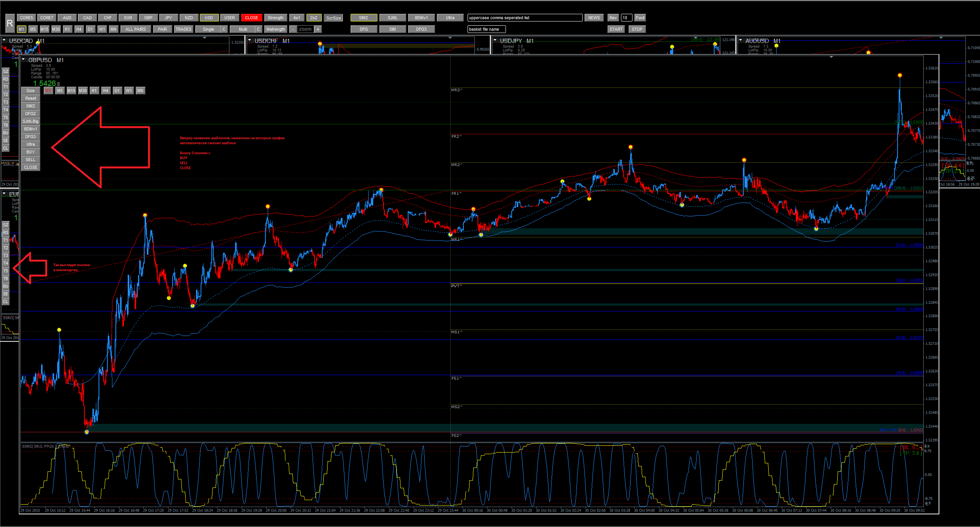Enable the top-bar M5 timeframe
The image size is (980, 527).
(33, 29)
